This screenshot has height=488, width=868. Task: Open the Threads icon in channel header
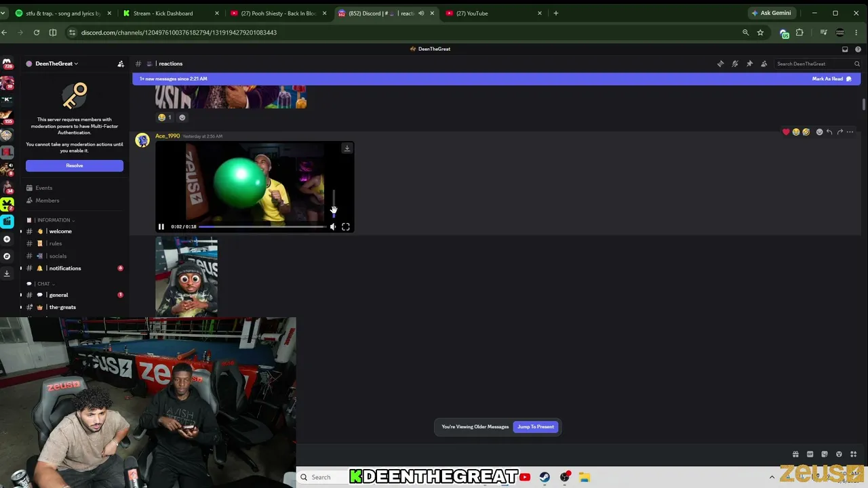pyautogui.click(x=720, y=64)
